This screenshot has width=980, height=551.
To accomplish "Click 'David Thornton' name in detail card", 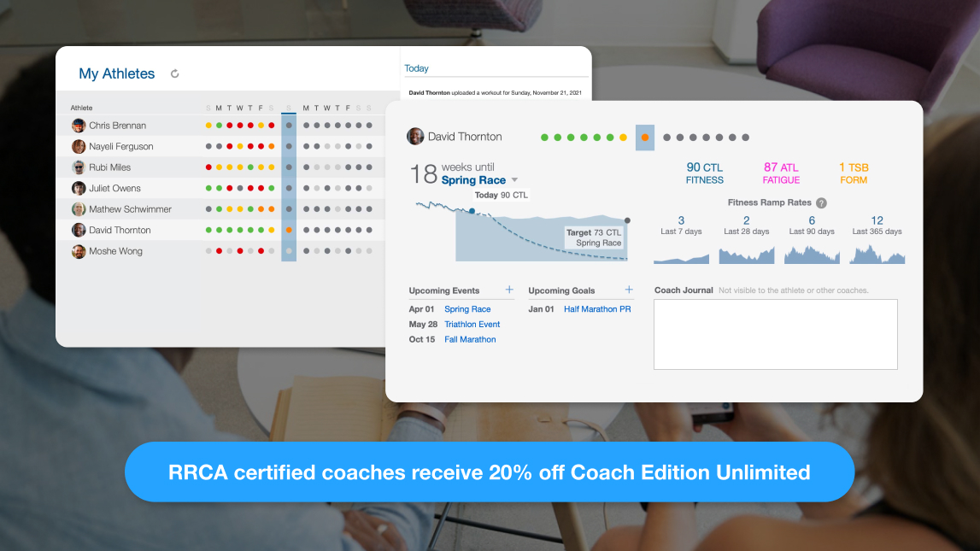I will tap(465, 137).
